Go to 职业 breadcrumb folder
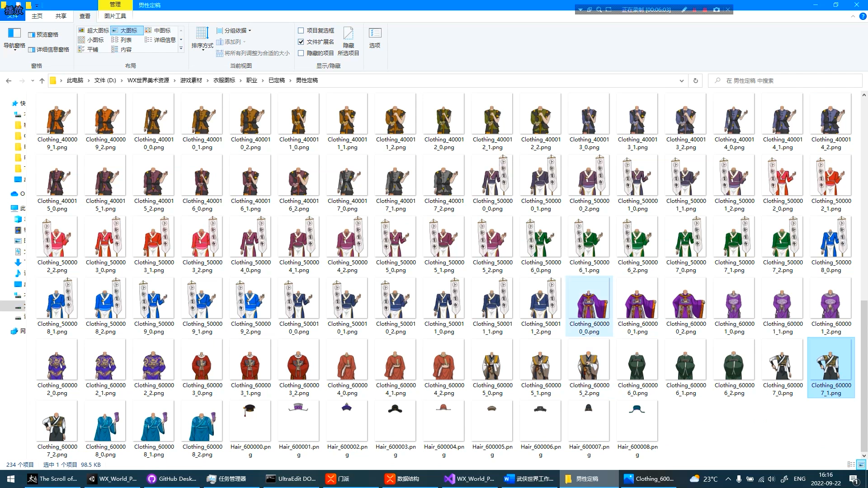This screenshot has height=488, width=868. 252,80
